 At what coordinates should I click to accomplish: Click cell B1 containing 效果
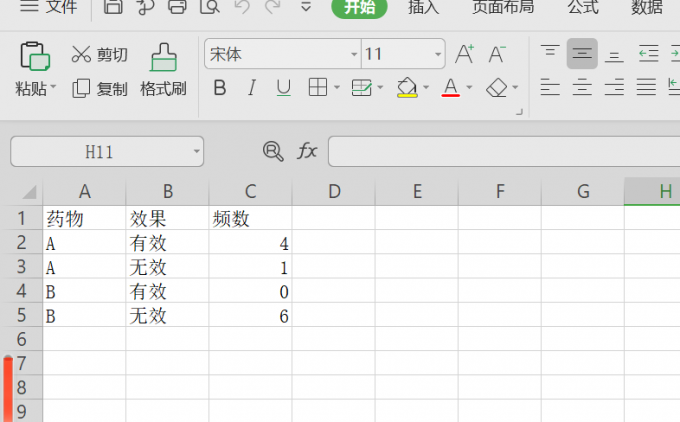[167, 218]
